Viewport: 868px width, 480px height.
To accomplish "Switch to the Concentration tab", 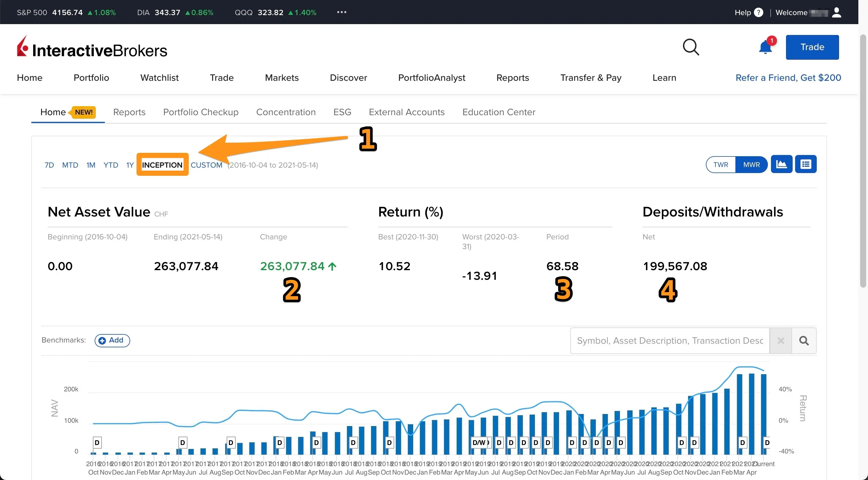I will coord(286,112).
